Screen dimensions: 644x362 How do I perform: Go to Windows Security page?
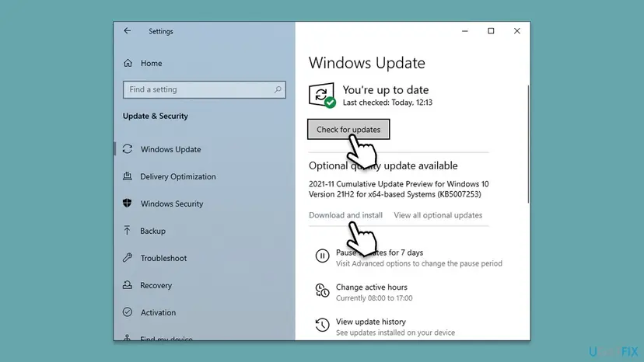172,204
